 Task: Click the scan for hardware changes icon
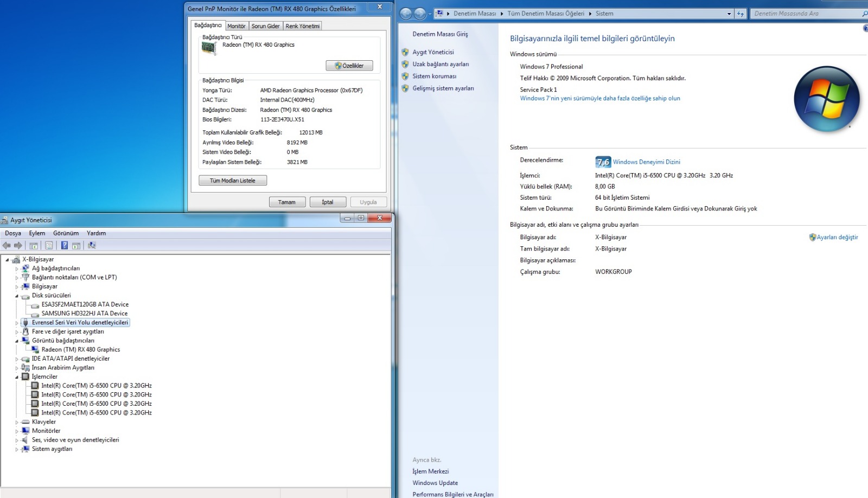coord(92,246)
